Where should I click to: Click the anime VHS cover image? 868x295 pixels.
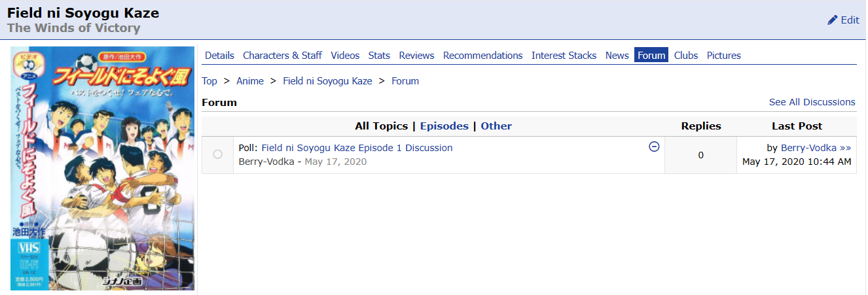click(x=103, y=168)
